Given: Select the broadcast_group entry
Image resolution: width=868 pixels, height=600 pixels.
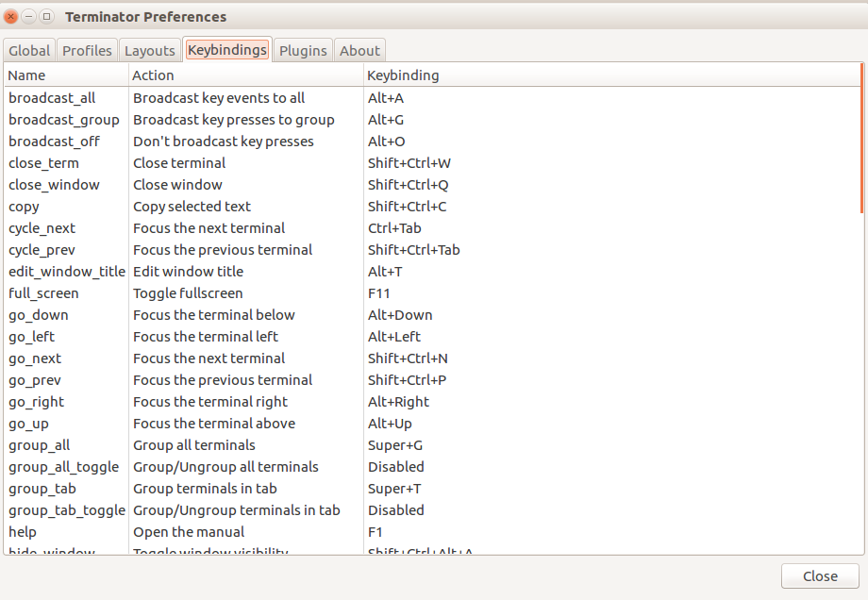Looking at the screenshot, I should (x=63, y=120).
